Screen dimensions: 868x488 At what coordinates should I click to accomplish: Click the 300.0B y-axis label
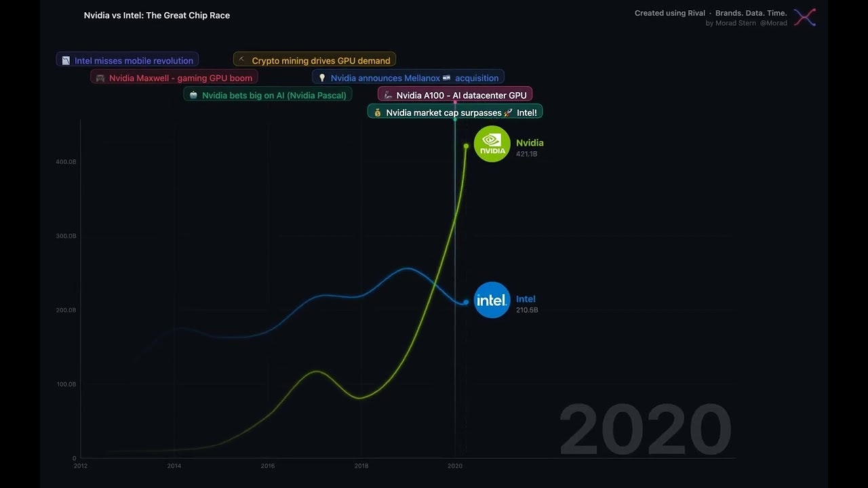coord(66,236)
